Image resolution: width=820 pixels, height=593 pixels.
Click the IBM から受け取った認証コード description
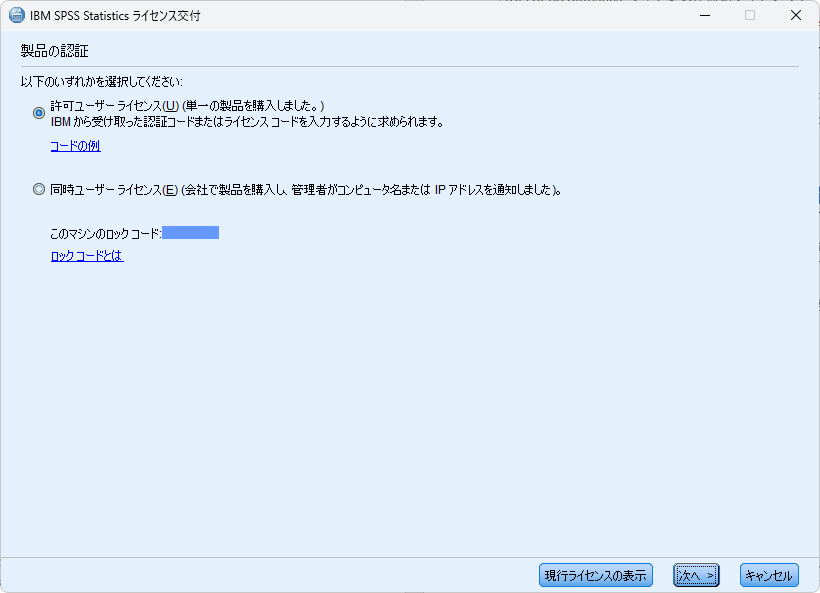click(247, 122)
